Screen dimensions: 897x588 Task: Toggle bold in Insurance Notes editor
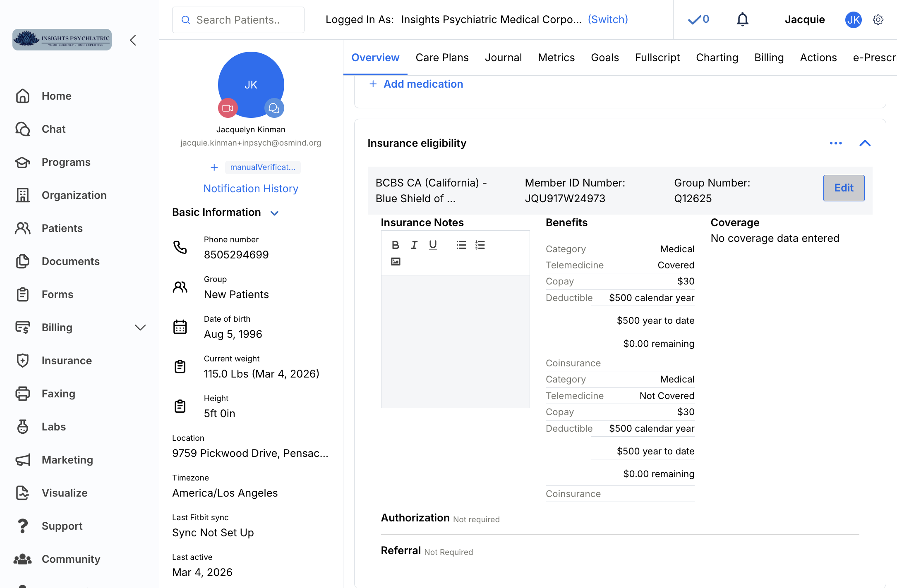pos(395,245)
